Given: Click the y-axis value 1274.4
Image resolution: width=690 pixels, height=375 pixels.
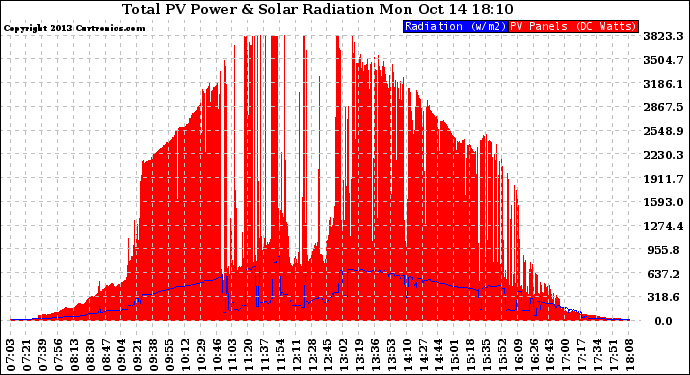Looking at the screenshot, I should tap(663, 226).
